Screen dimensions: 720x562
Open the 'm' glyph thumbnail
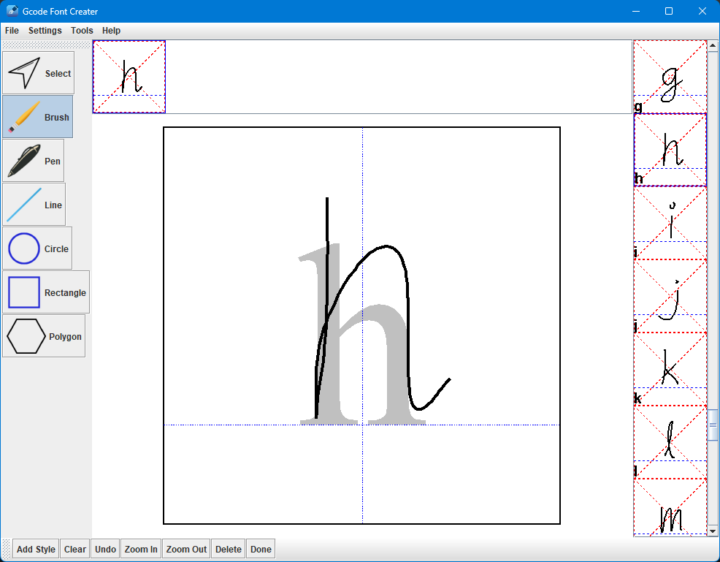(x=670, y=507)
